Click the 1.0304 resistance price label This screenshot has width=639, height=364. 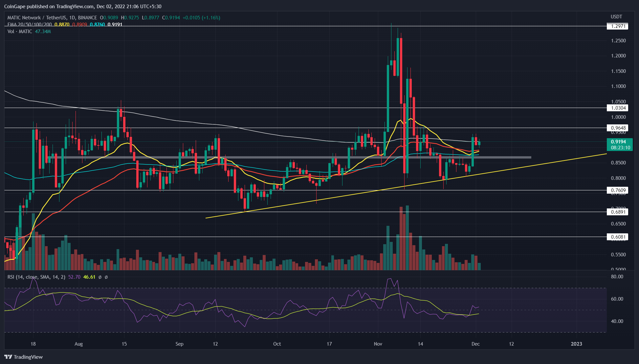pos(618,108)
